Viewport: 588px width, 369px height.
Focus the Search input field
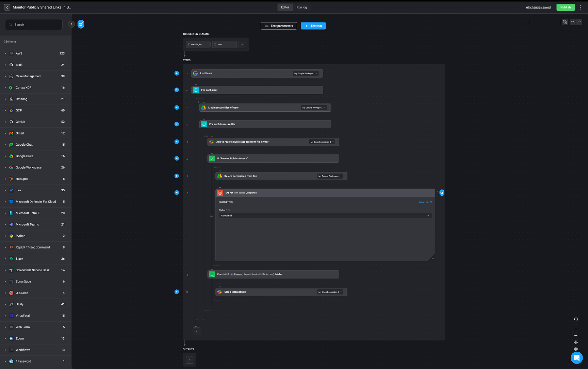34,25
